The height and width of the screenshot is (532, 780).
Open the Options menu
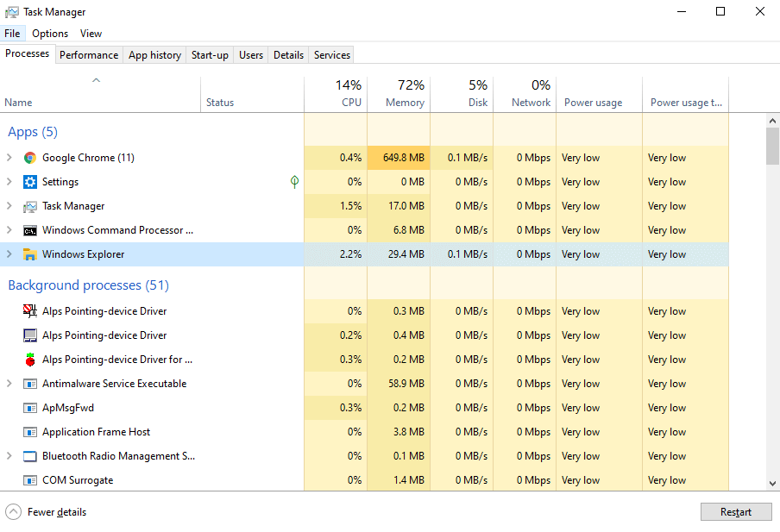click(49, 33)
